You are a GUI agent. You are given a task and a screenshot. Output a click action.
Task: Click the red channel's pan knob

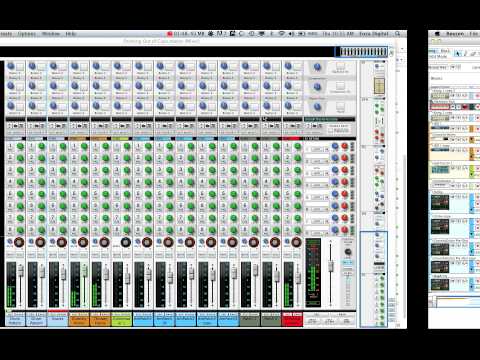point(296,242)
